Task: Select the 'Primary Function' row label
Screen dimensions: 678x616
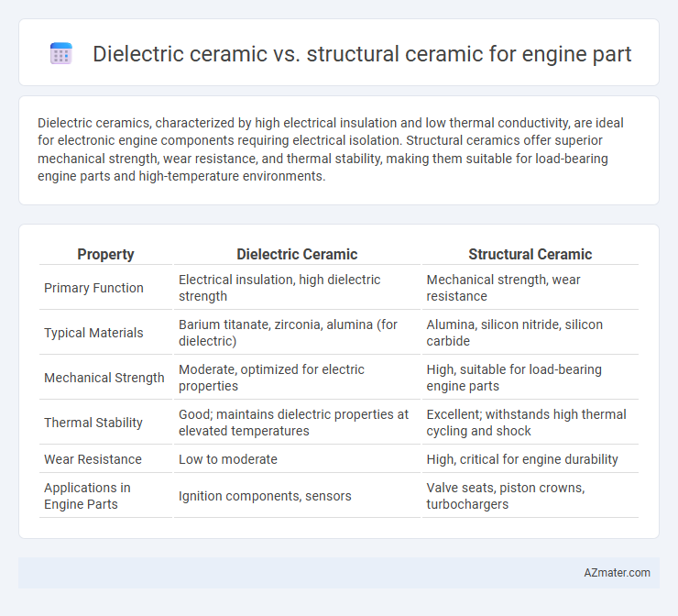Action: click(x=93, y=288)
